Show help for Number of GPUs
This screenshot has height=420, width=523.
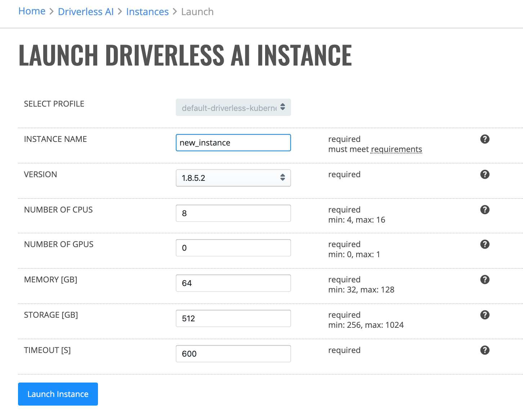[x=485, y=244]
